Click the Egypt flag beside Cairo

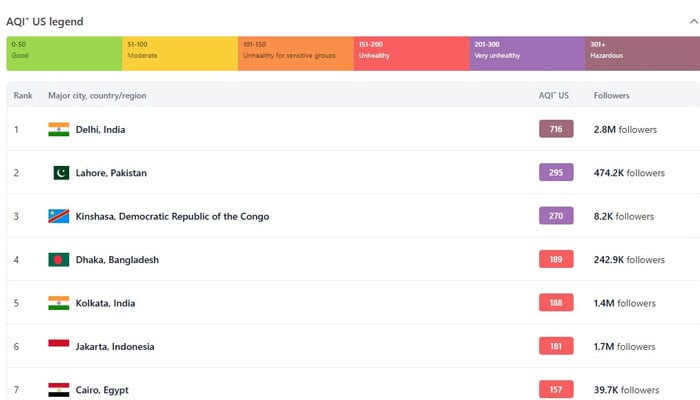point(59,389)
